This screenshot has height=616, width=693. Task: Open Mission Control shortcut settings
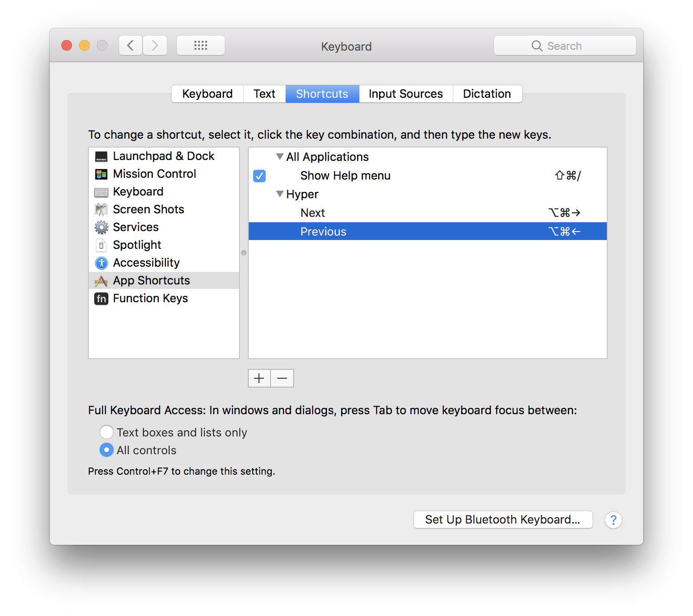click(x=154, y=174)
